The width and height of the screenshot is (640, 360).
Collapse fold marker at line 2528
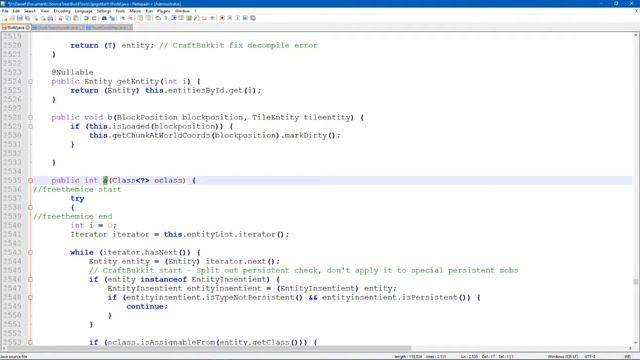coord(30,118)
